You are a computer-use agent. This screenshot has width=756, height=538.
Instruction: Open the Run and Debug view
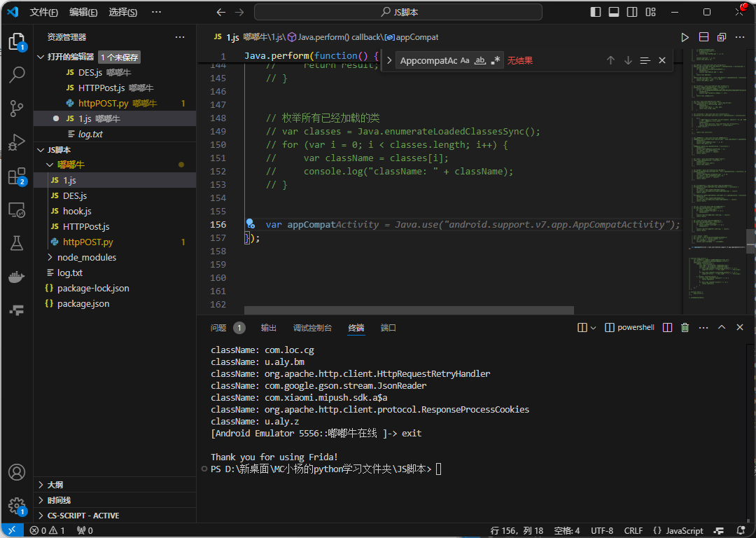pos(17,142)
